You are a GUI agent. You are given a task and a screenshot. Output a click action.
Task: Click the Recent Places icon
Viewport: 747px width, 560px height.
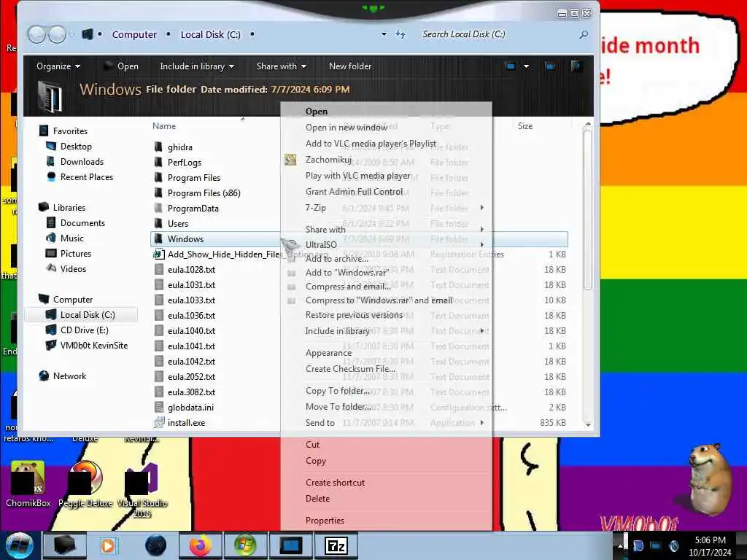[51, 176]
